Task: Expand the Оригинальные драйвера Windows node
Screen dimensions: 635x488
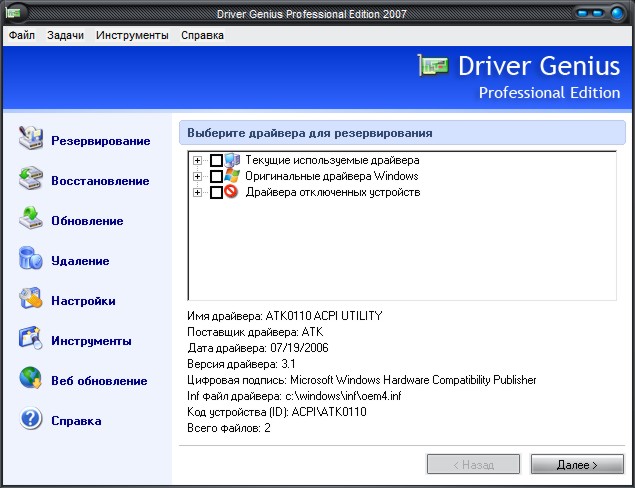Action: (x=197, y=177)
